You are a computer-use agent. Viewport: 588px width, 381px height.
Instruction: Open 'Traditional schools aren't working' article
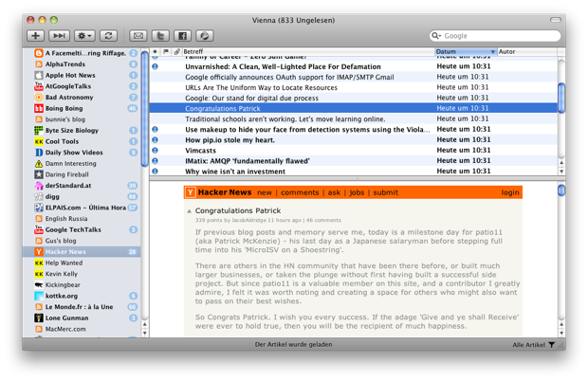353,119
